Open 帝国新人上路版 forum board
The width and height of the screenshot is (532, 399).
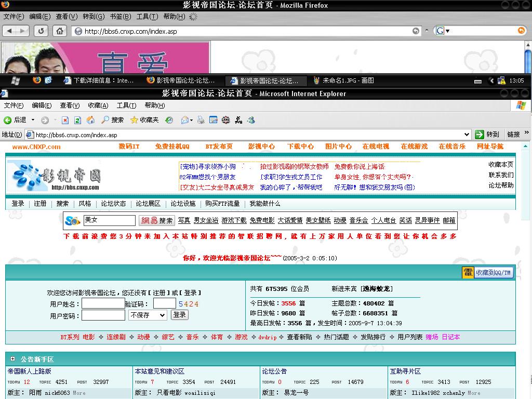(30, 371)
